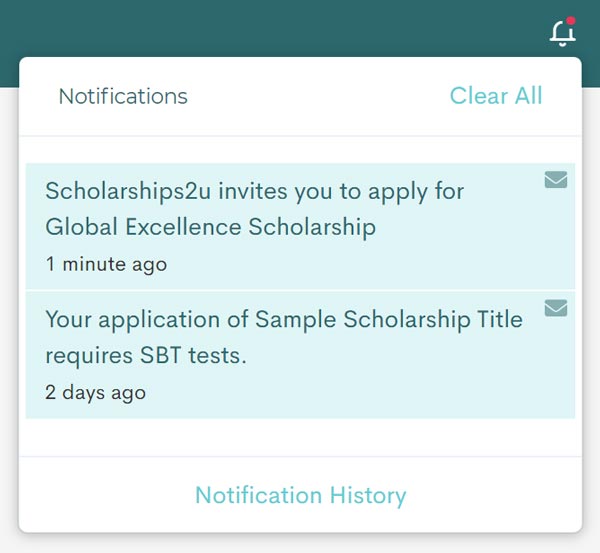Open the Scholarships2u invitation notification
The image size is (600, 553).
click(300, 226)
